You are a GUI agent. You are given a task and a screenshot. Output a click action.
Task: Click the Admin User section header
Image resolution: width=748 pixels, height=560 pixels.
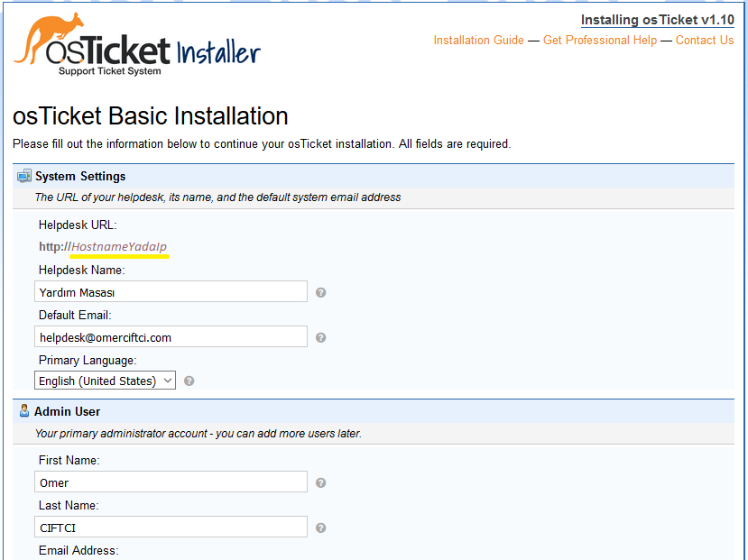click(68, 411)
